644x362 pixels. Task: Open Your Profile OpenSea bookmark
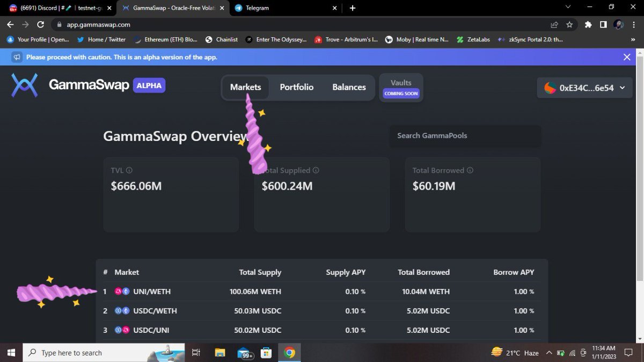(x=38, y=39)
